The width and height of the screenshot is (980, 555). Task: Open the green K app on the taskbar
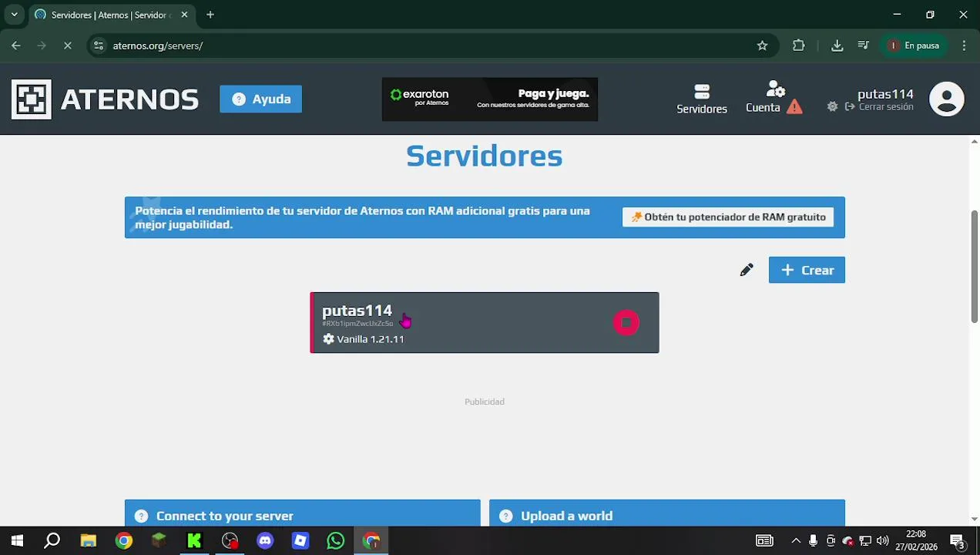[194, 541]
